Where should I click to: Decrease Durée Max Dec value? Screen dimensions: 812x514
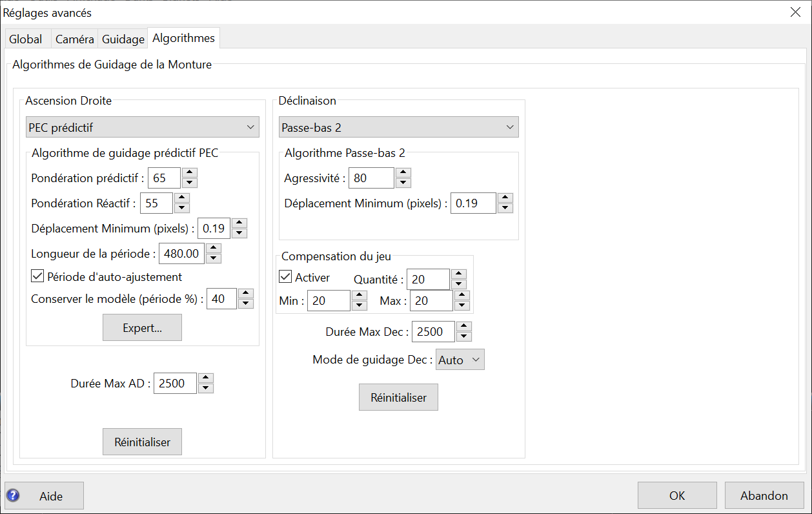(x=464, y=336)
